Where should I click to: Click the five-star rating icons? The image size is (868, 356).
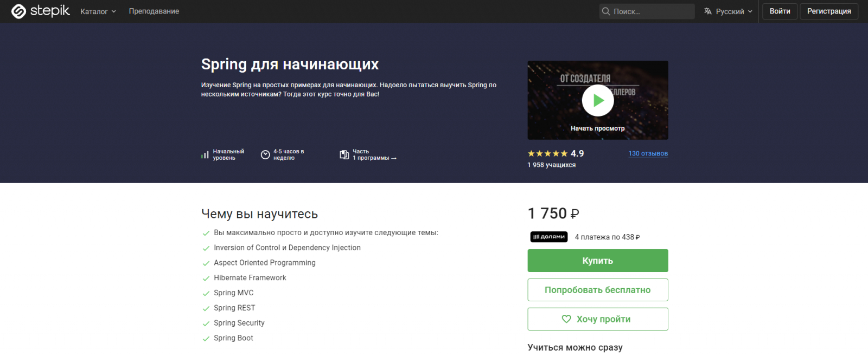(x=548, y=154)
